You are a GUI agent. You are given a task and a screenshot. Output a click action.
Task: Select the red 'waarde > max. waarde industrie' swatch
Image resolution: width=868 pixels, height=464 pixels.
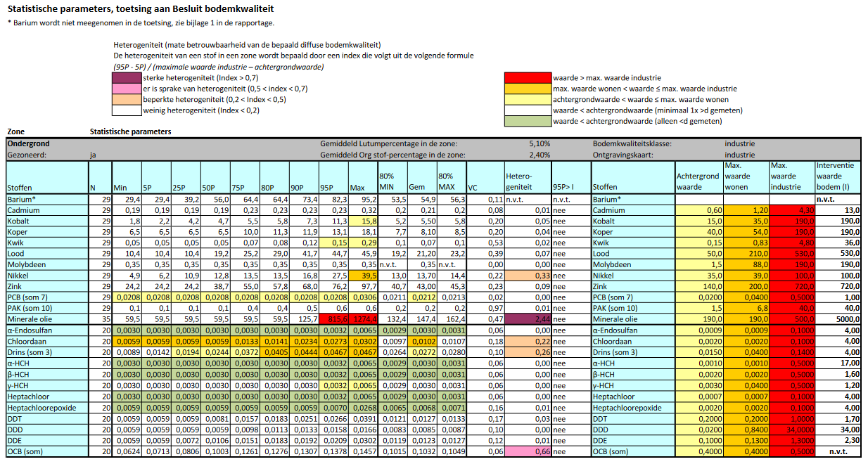click(528, 78)
